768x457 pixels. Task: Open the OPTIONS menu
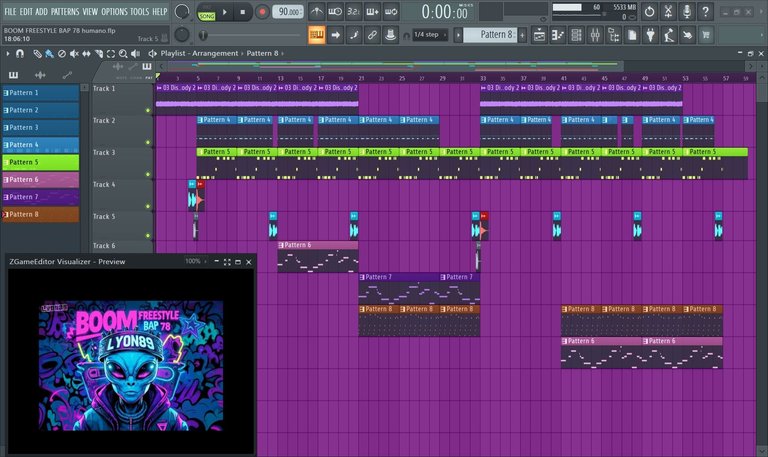pyautogui.click(x=114, y=11)
